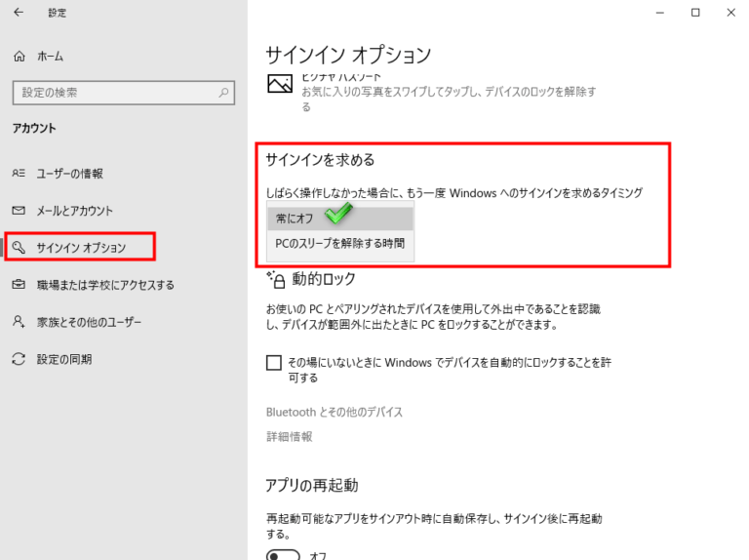
Task: Click the picture password icon
Action: 280,84
